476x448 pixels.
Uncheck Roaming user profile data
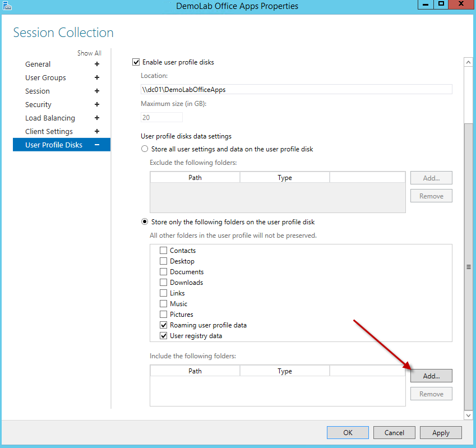(164, 325)
